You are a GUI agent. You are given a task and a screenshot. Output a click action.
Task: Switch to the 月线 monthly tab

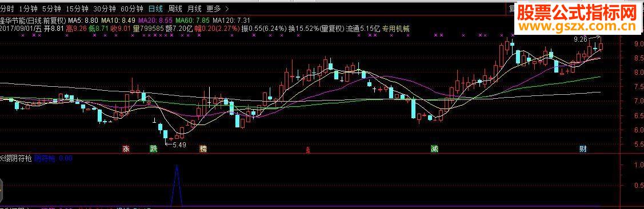(x=194, y=9)
